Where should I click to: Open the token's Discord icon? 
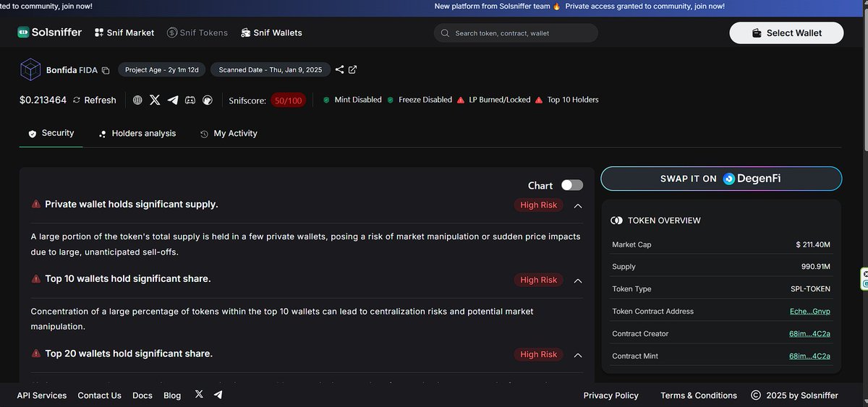190,100
